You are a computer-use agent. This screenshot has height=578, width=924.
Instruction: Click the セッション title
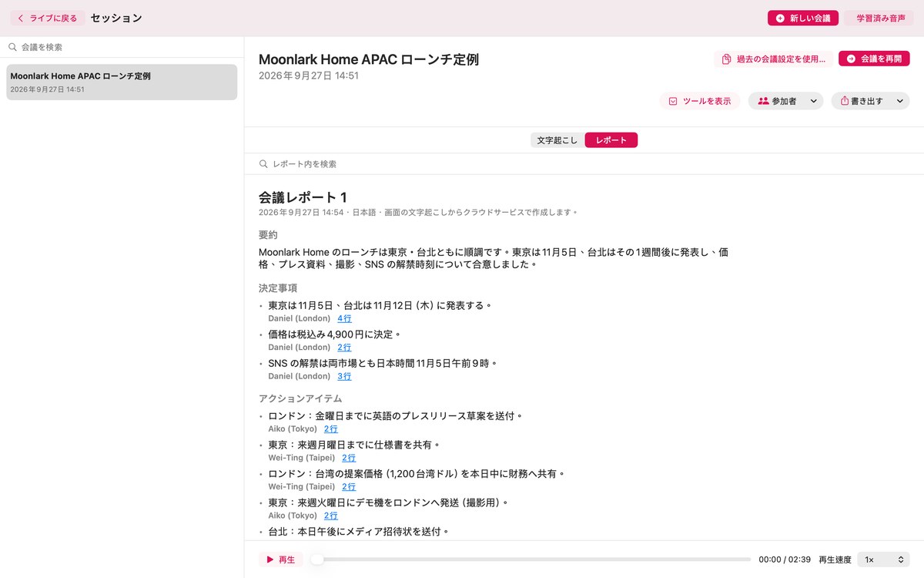click(116, 18)
